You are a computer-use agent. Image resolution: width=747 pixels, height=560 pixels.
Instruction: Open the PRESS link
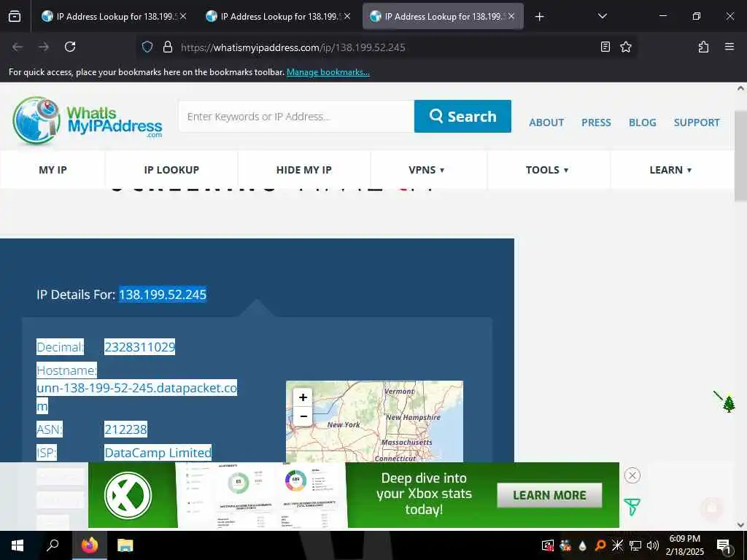pyautogui.click(x=596, y=122)
